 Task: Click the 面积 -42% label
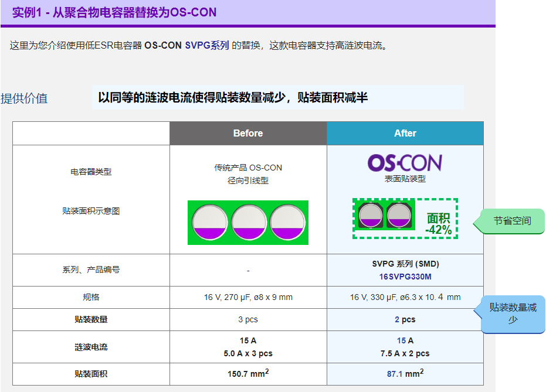439,224
